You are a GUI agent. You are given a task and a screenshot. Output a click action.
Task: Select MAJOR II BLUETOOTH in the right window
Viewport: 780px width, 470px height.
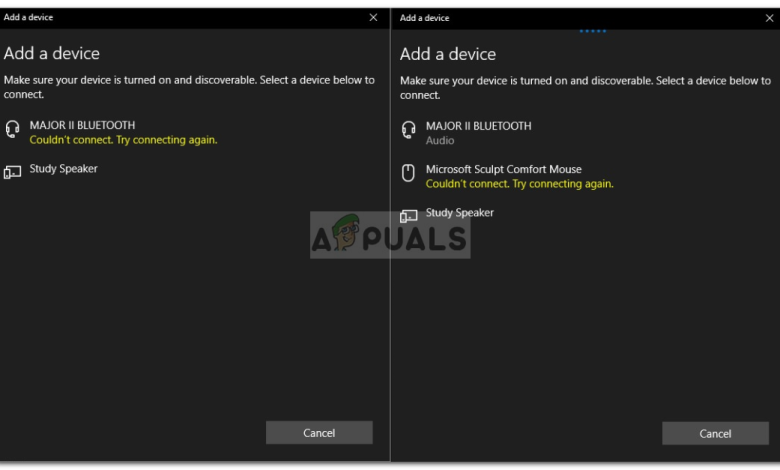pyautogui.click(x=479, y=126)
